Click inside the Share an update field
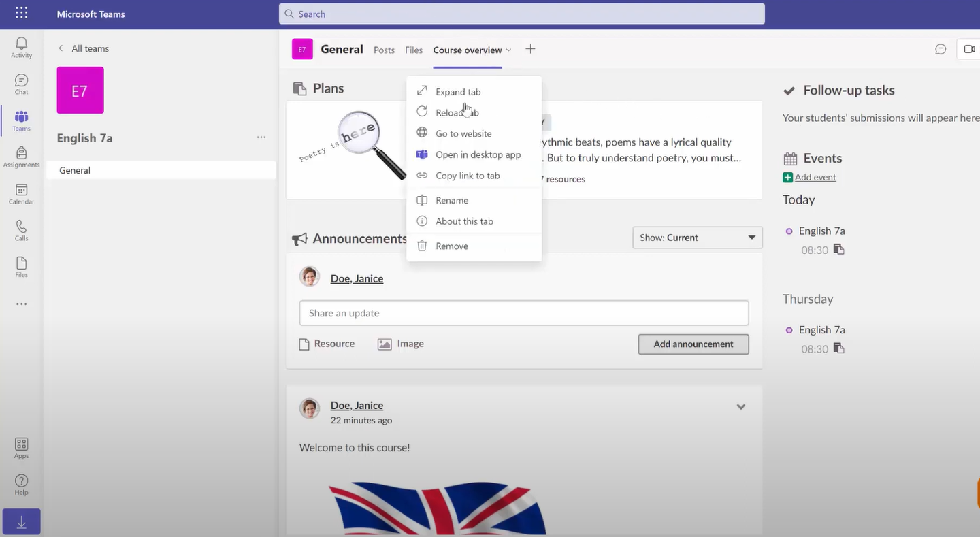Screen dimensions: 980x537 (x=523, y=313)
